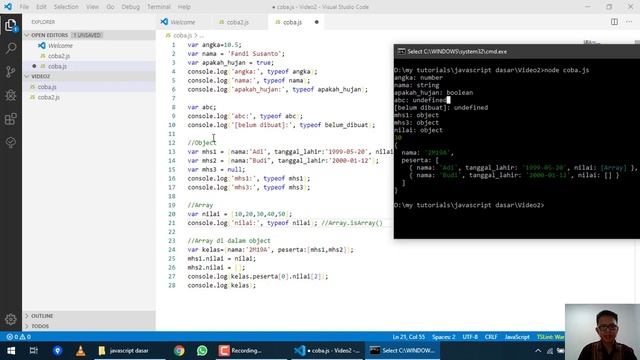Open the maps pin icon in taskbar
Screen dimensions: 640x360
[57, 351]
